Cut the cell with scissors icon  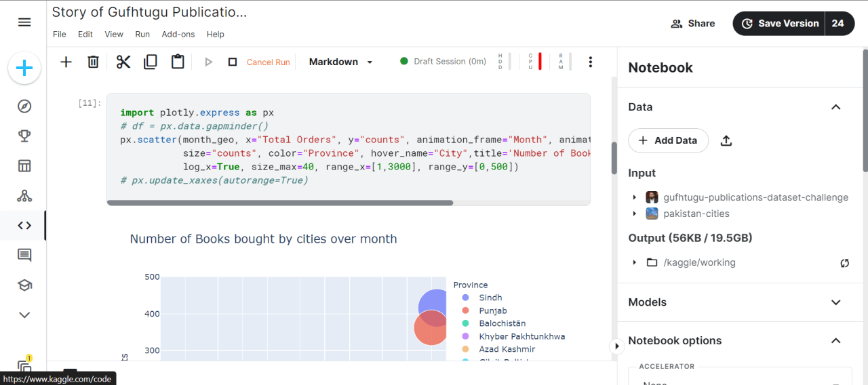click(123, 62)
